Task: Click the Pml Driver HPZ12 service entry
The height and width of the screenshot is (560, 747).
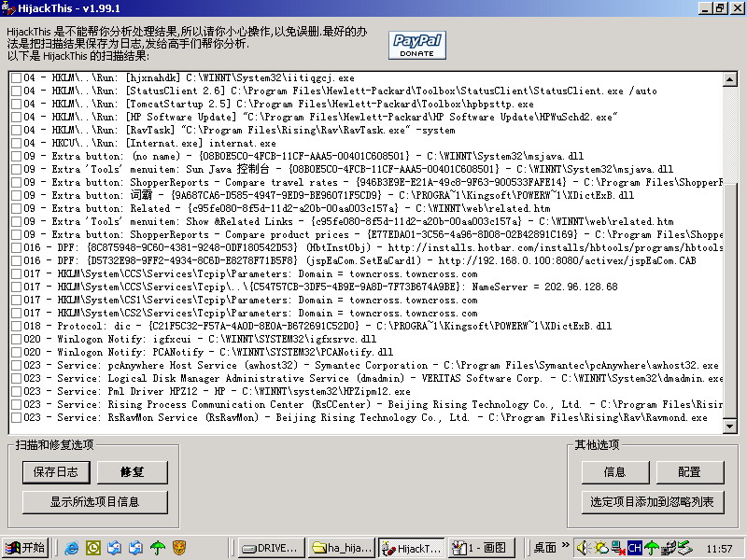Action: (x=218, y=391)
